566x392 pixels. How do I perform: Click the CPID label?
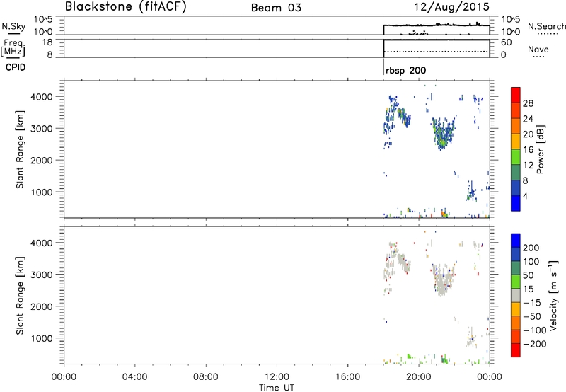coord(16,67)
